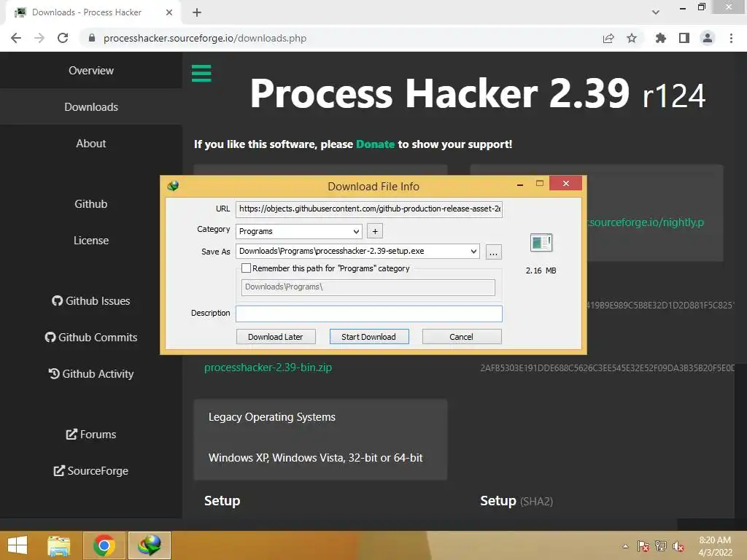Click the Legacy Operating Systems heading
The height and width of the screenshot is (560, 747).
click(272, 417)
